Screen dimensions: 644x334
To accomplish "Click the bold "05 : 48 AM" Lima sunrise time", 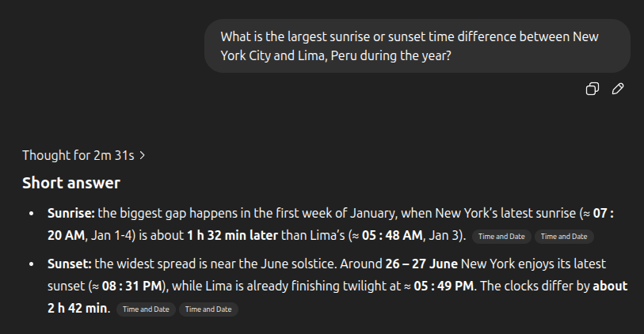I will coord(392,236).
